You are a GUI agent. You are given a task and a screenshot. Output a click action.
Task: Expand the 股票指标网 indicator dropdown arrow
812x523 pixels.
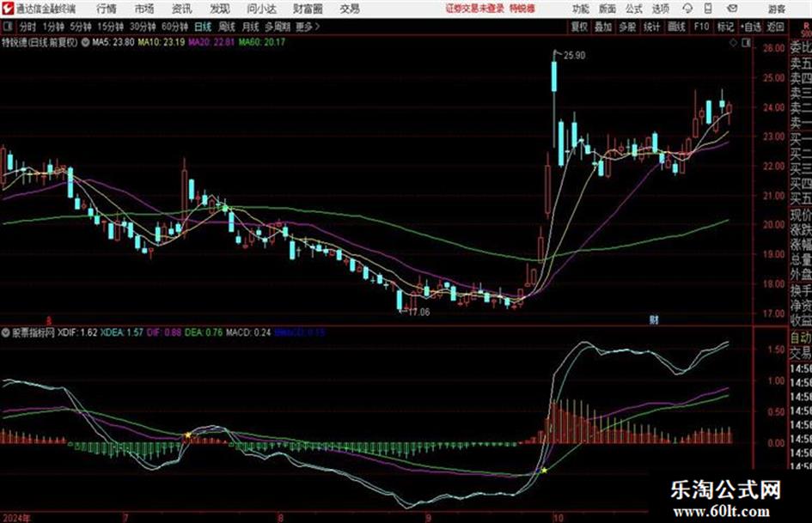coord(6,332)
